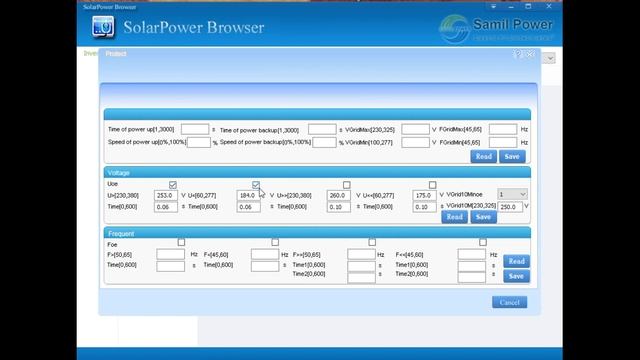Click the Cancel button
Screen dimensions: 640x360
point(509,302)
